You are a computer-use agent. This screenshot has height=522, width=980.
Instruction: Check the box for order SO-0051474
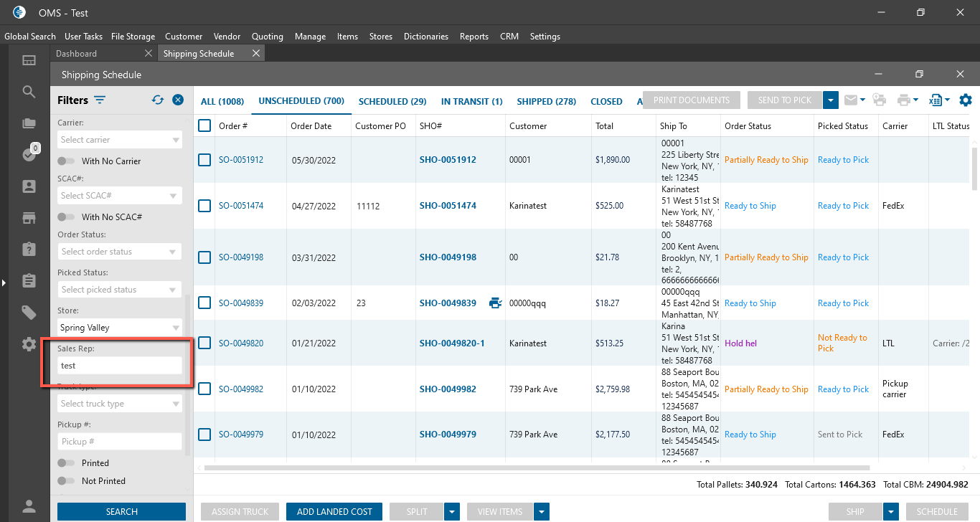(x=204, y=206)
